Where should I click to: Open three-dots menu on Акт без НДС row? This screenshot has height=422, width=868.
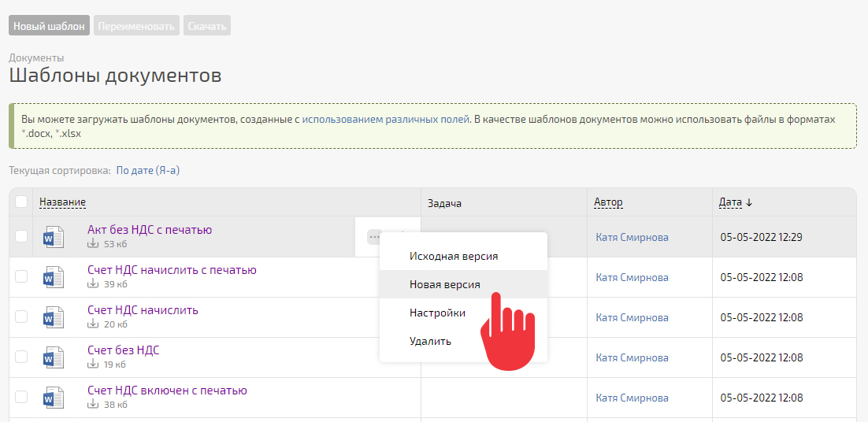(375, 237)
